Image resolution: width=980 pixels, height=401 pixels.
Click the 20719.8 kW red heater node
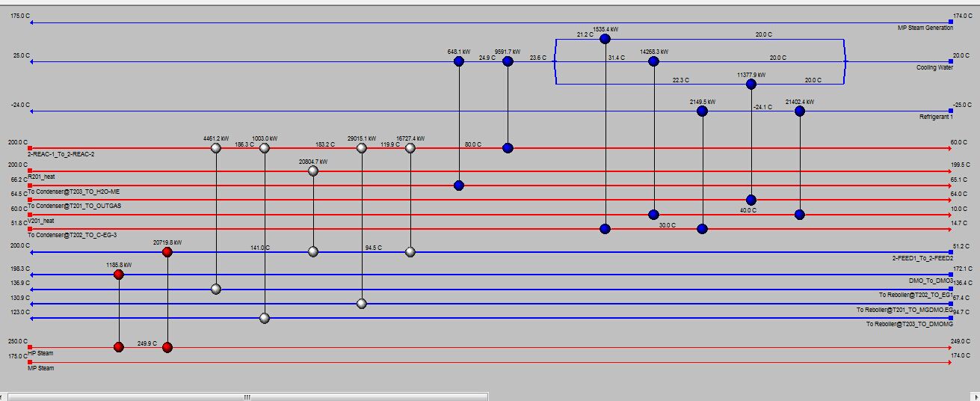click(167, 252)
